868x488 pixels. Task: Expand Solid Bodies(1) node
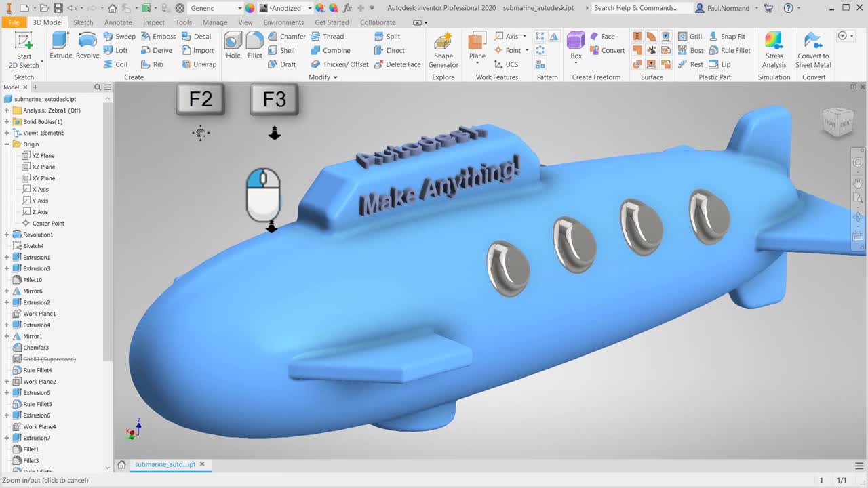[7, 121]
